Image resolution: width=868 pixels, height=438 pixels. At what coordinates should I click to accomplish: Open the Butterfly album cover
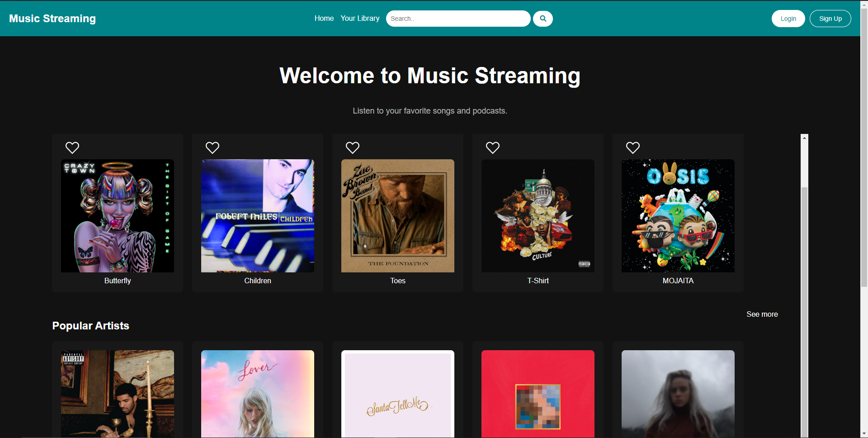pyautogui.click(x=118, y=216)
